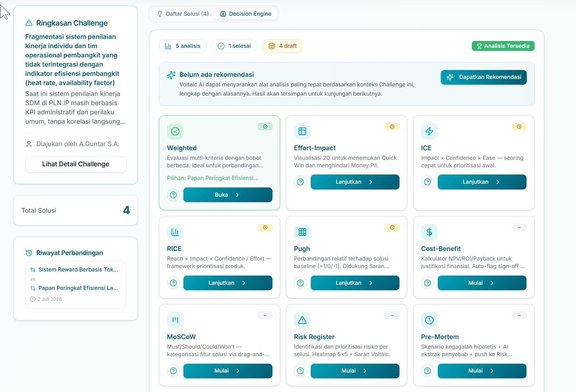Click the draft clock badge on RICE card
This screenshot has height=392, width=576.
[x=265, y=227]
